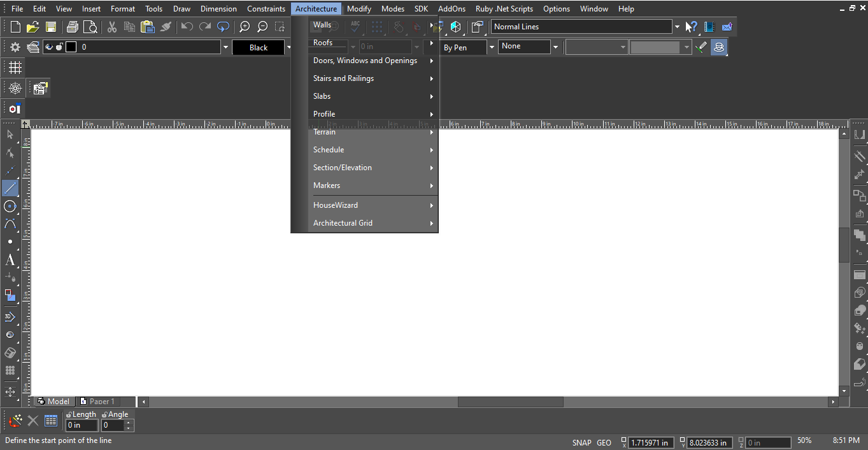Expand the None dropdown list
Image resolution: width=868 pixels, height=450 pixels.
click(555, 47)
